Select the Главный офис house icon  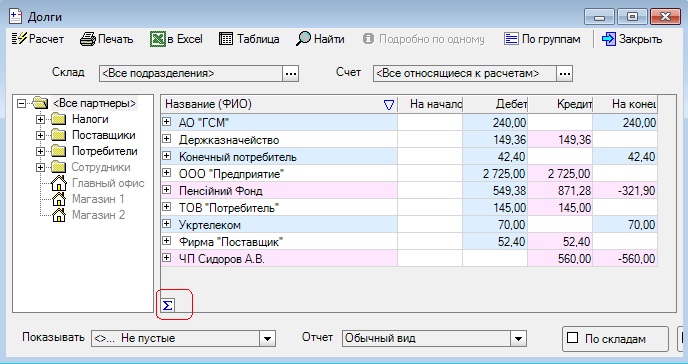coord(58,183)
